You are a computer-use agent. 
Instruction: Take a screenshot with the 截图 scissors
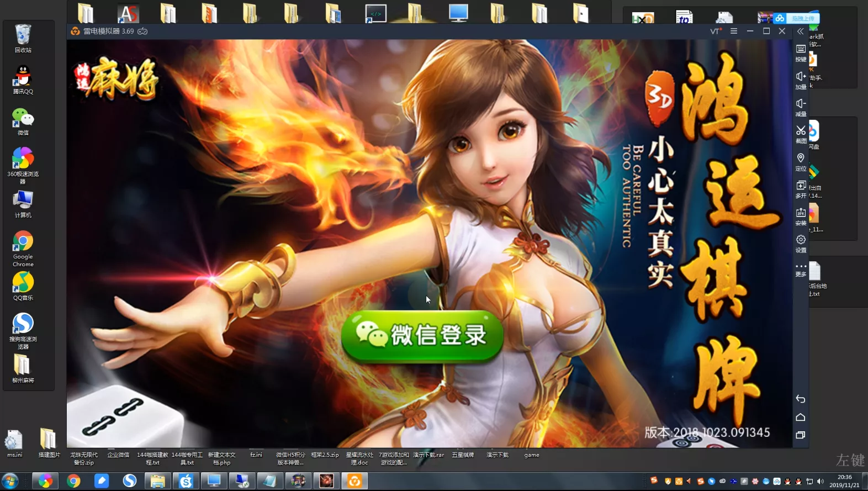point(801,134)
